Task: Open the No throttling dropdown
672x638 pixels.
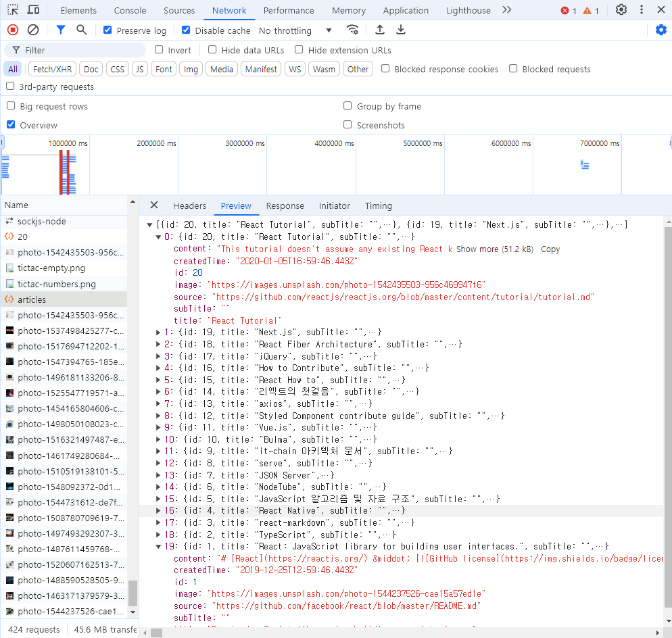Action: pyautogui.click(x=295, y=30)
